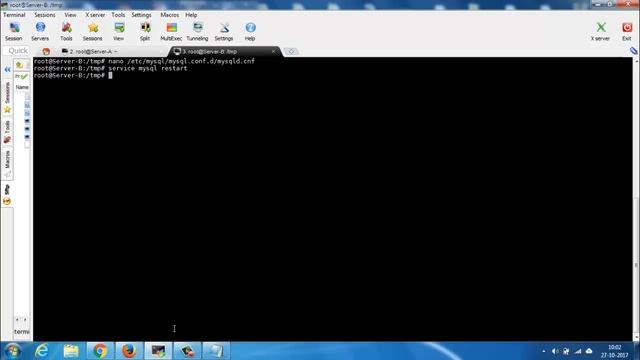Open Internet Explorer from the taskbar
This screenshot has width=640, height=360.
pos(42,351)
